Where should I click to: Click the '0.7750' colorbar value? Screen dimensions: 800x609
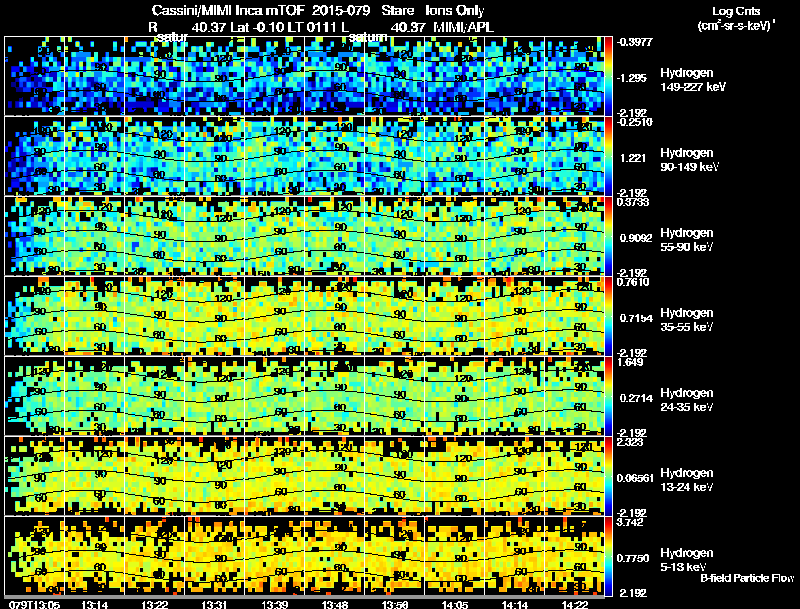(633, 559)
